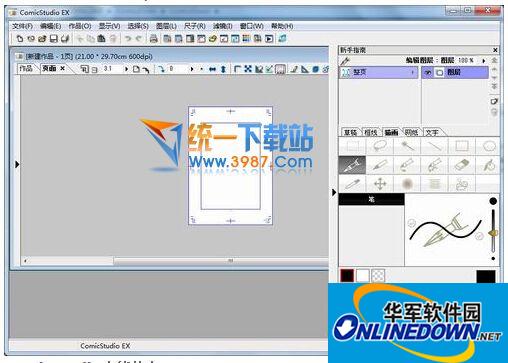Image resolution: width=508 pixels, height=363 pixels.
Task: Switch to the 草稿 tool tab
Action: tap(351, 132)
